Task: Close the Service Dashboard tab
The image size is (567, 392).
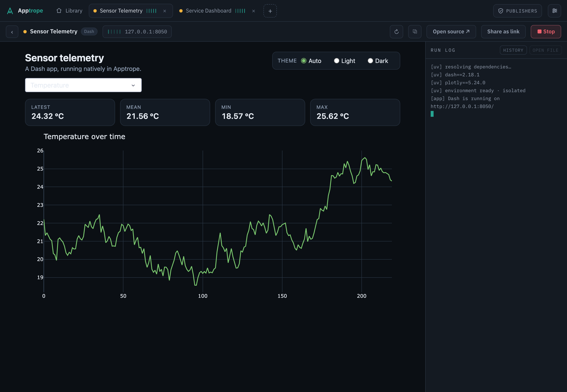Action: (x=254, y=11)
